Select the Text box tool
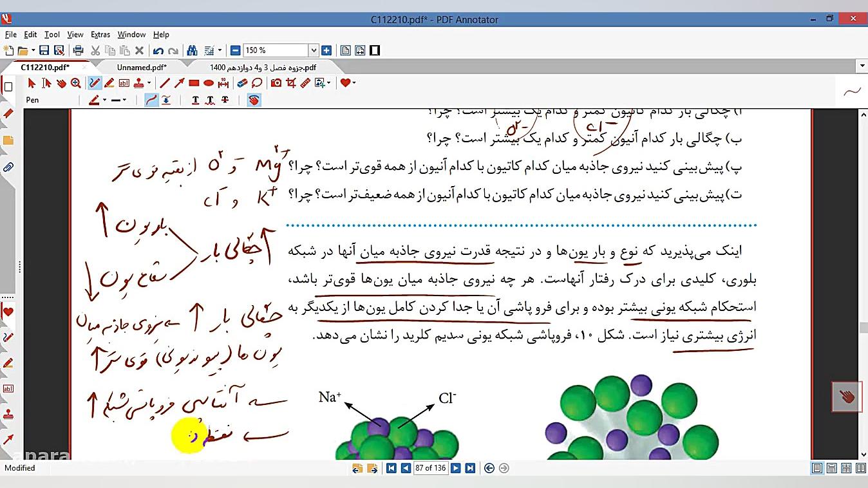Viewport: 868px width, 488px height. coord(124,82)
